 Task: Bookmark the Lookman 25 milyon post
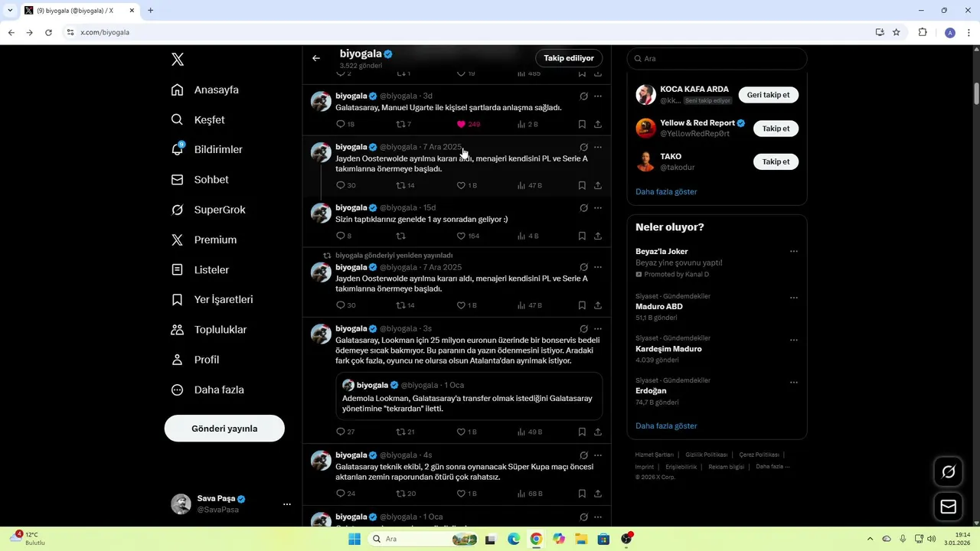click(582, 432)
